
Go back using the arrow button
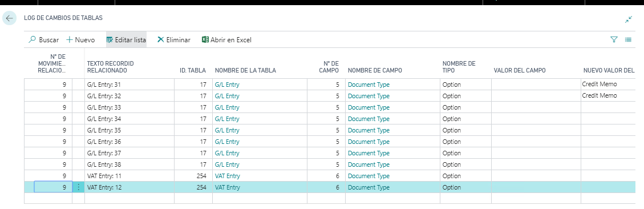[10, 18]
